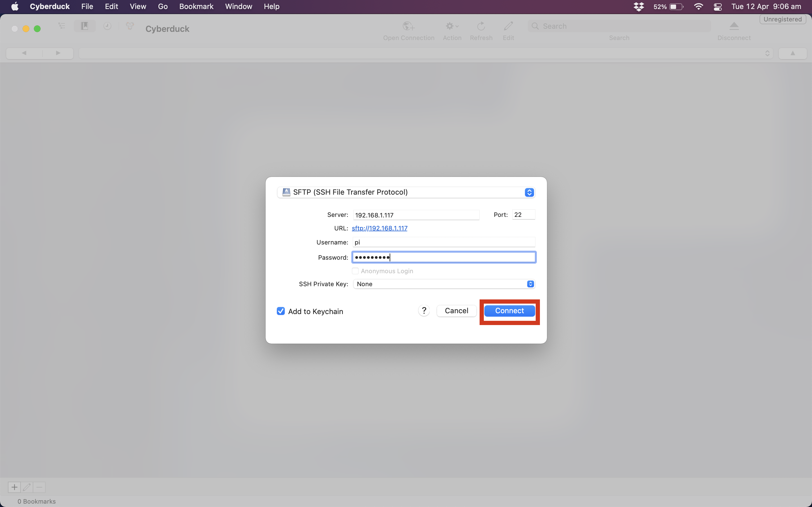The width and height of the screenshot is (812, 507).
Task: Toggle the Anonymous Login checkbox
Action: coord(355,271)
